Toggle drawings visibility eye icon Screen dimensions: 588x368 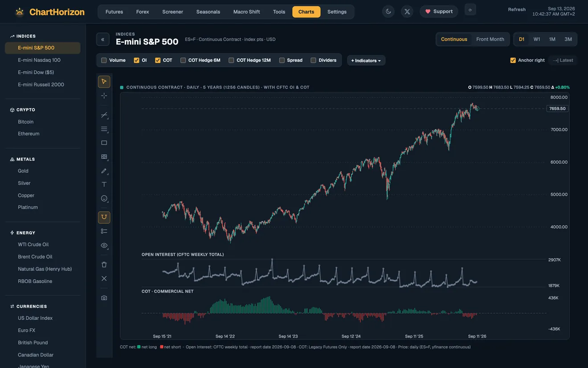click(104, 245)
